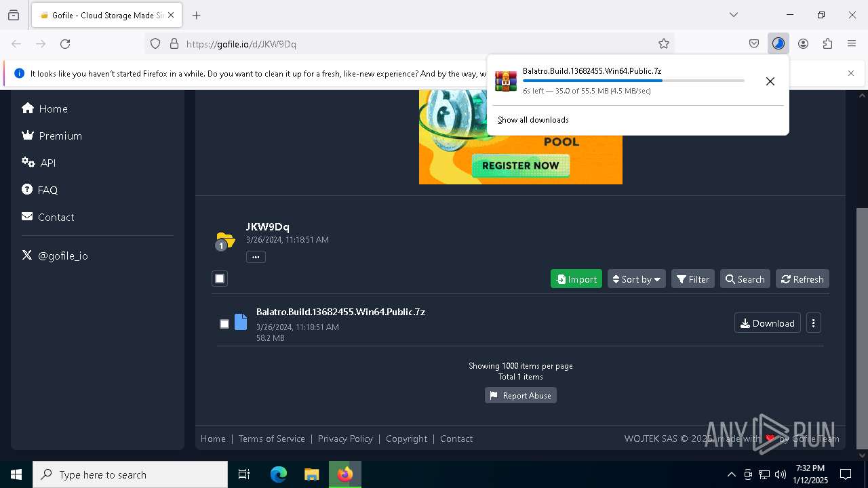Click the Filter button

(x=693, y=279)
